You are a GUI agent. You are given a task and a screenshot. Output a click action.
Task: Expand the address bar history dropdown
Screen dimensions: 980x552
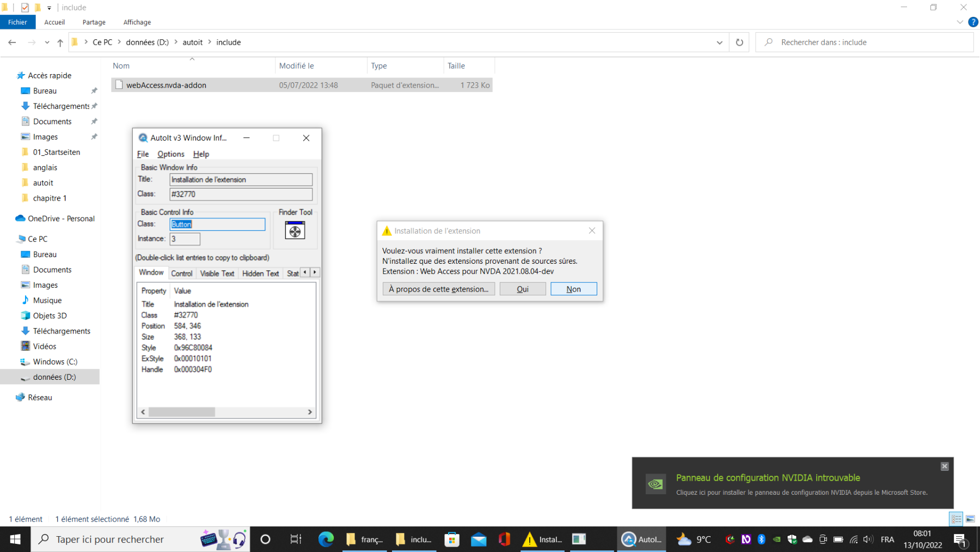click(719, 43)
